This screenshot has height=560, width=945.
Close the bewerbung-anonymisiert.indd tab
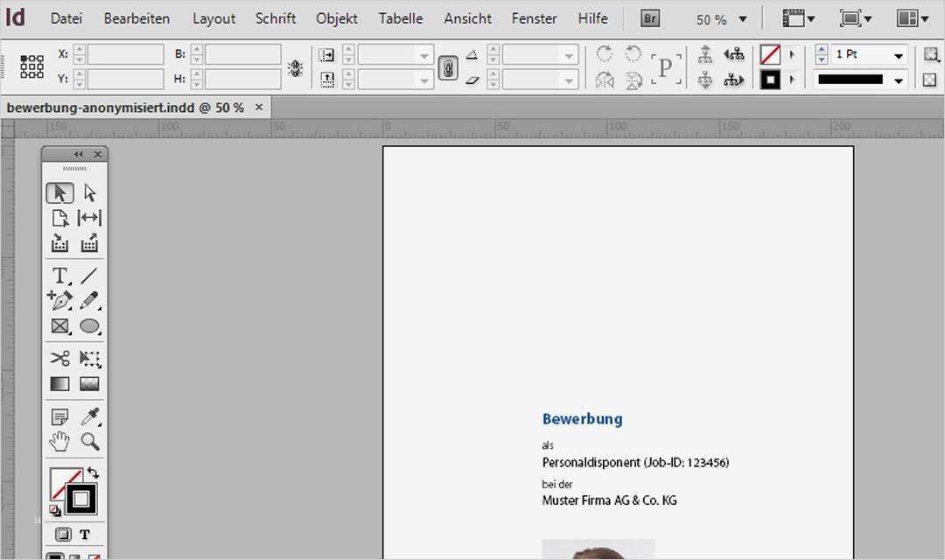point(259,108)
